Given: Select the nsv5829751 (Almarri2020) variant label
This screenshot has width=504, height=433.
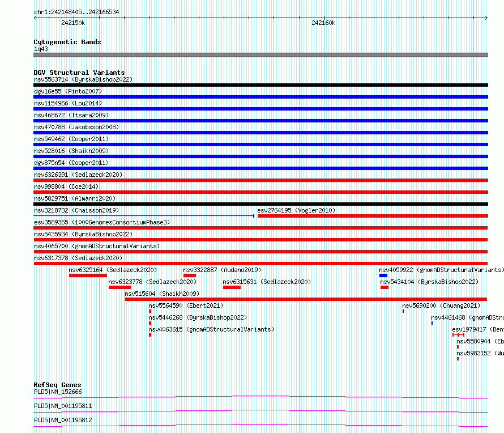Looking at the screenshot, I should [75, 198].
